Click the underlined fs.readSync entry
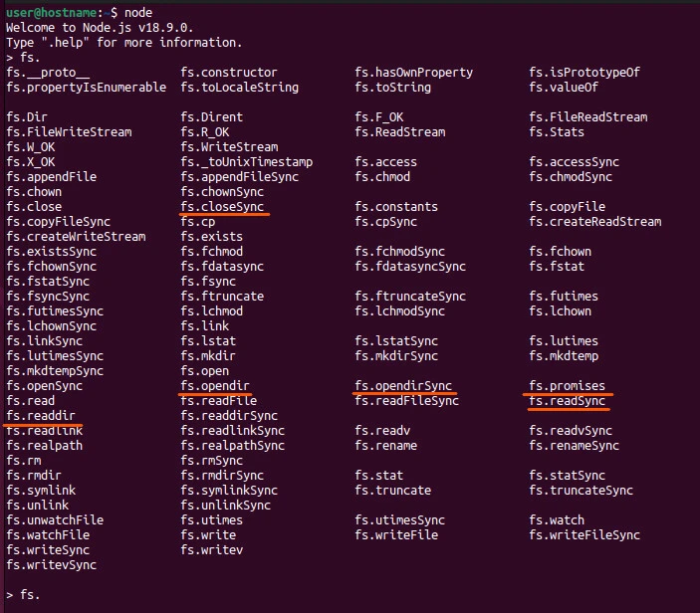 tap(567, 401)
